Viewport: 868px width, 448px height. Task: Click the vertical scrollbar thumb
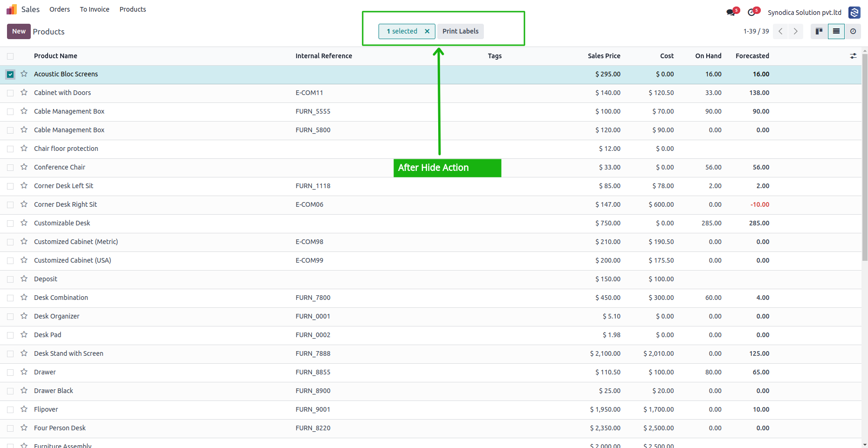tap(865, 158)
